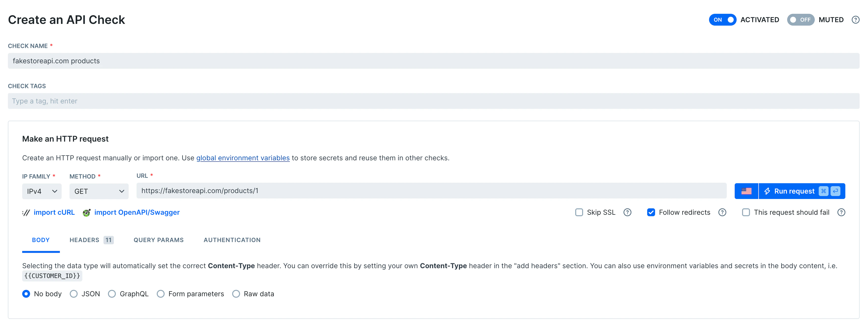Open the AUTHENTICATION tab
The width and height of the screenshot is (868, 329).
[232, 240]
